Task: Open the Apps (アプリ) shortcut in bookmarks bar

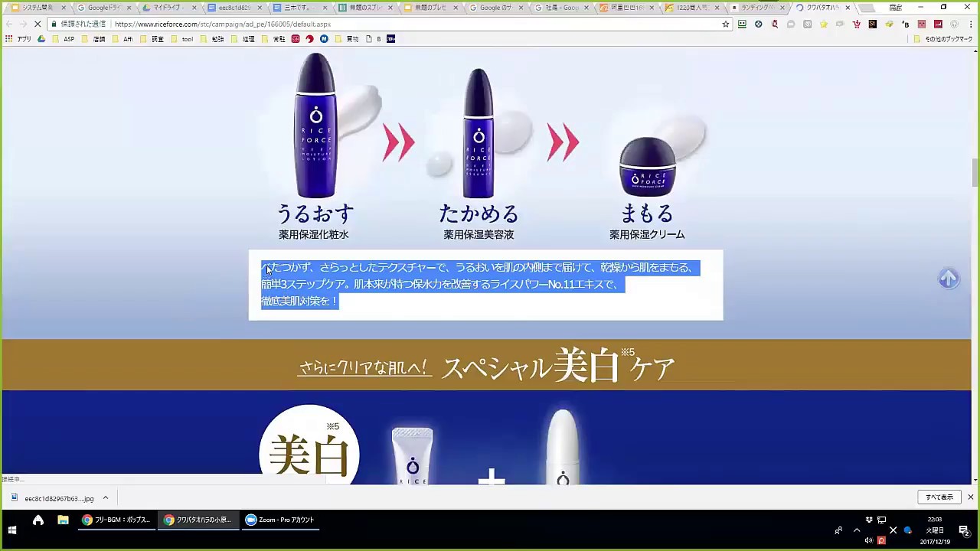Action: tap(19, 39)
